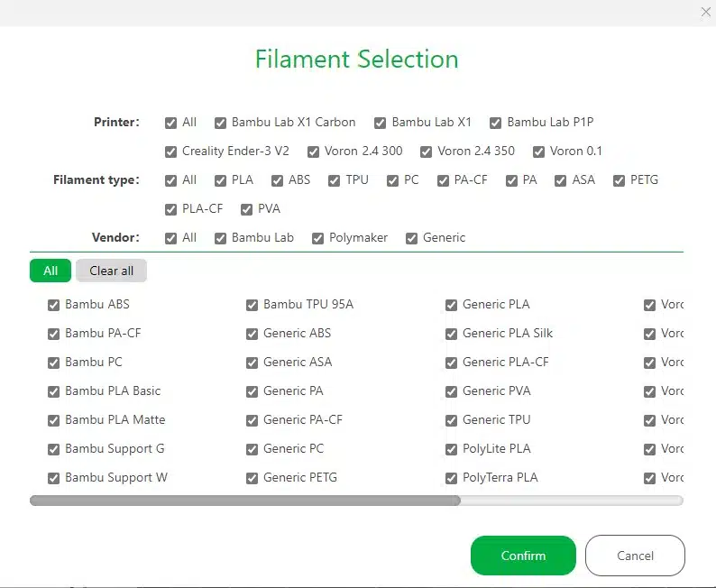Image resolution: width=716 pixels, height=588 pixels.
Task: Uncheck PLA filament type
Action: (x=221, y=180)
